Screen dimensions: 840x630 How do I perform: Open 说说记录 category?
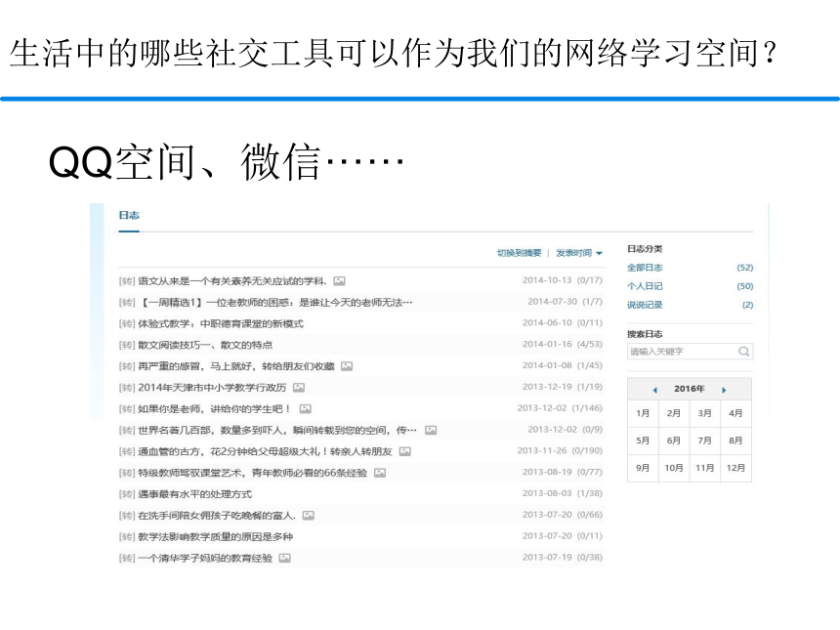point(645,305)
